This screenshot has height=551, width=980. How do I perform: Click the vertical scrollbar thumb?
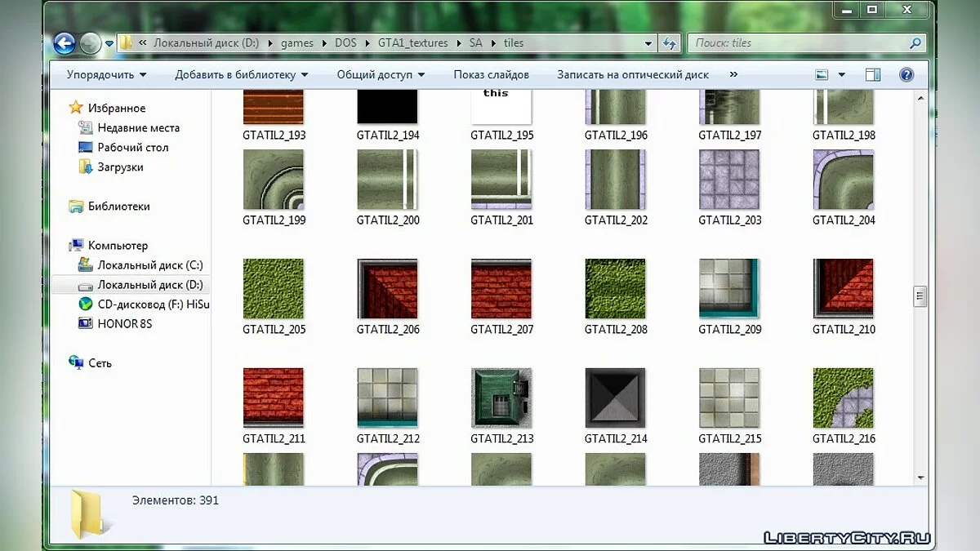point(921,295)
